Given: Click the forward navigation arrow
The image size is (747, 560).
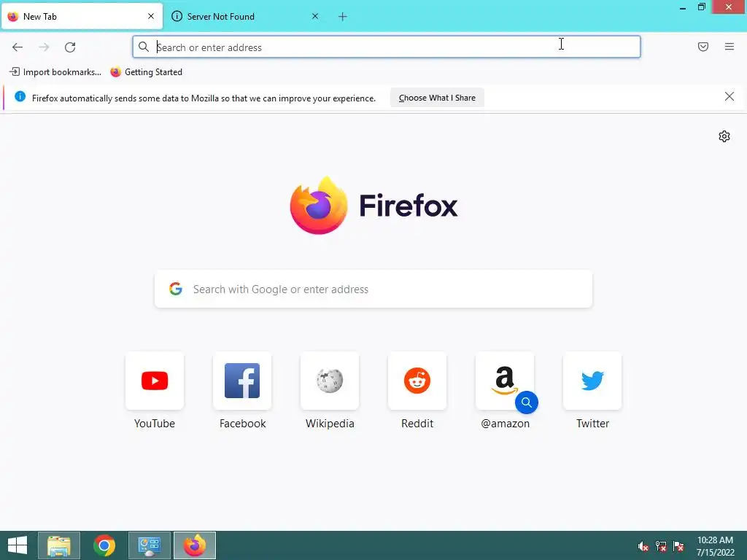Looking at the screenshot, I should pos(44,47).
